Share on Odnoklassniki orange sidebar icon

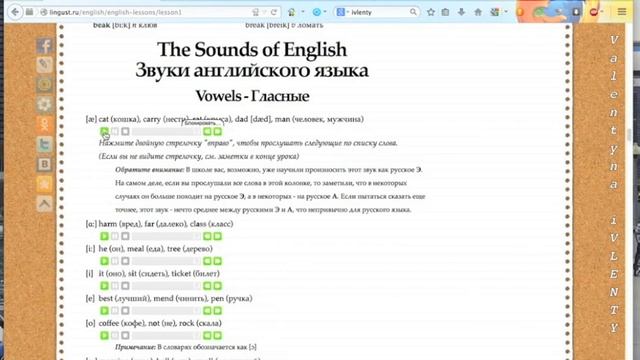[44, 124]
